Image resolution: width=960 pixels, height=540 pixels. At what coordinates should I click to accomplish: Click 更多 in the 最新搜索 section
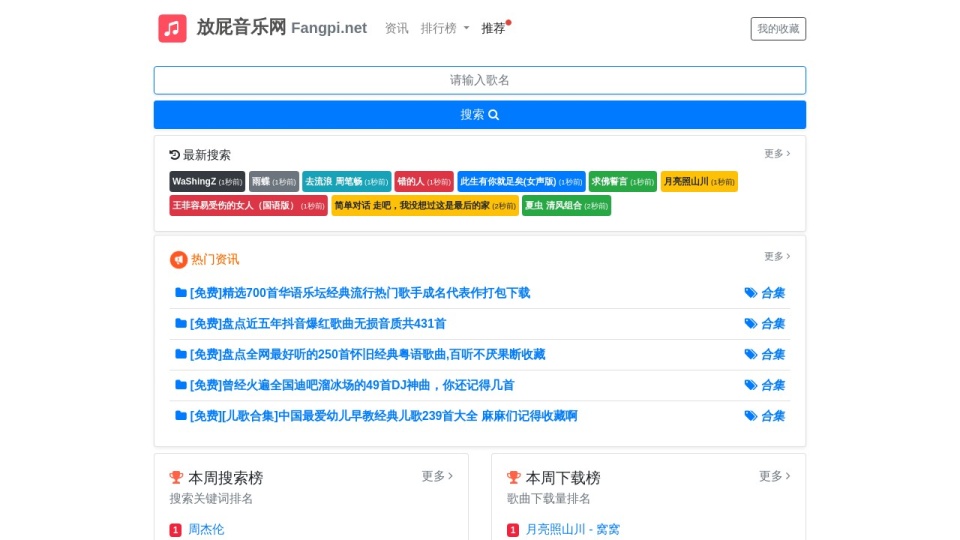tap(777, 153)
